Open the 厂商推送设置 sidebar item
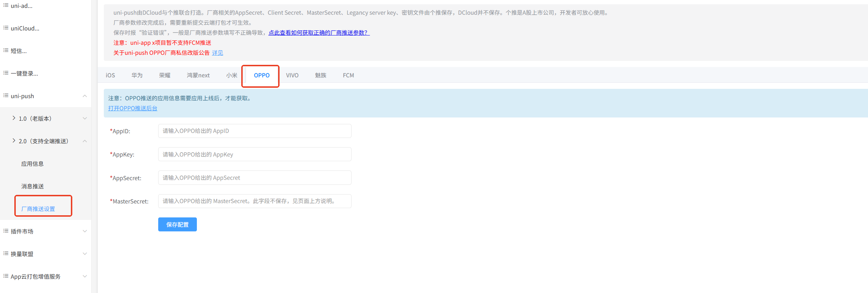The image size is (868, 293). (38, 209)
